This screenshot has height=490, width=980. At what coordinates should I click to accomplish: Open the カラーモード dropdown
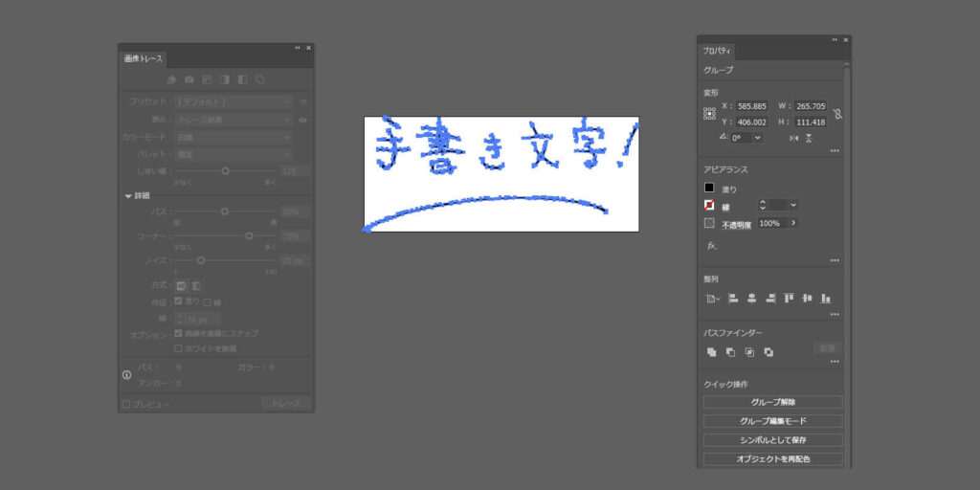(x=234, y=137)
